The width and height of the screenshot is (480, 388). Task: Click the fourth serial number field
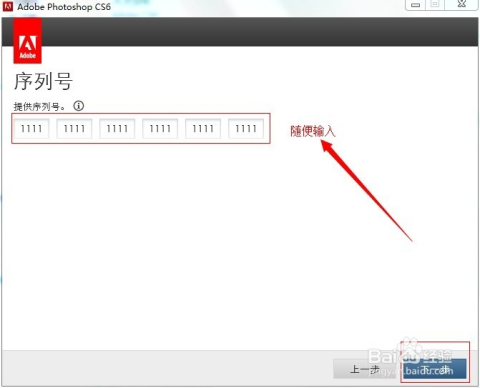pos(160,129)
